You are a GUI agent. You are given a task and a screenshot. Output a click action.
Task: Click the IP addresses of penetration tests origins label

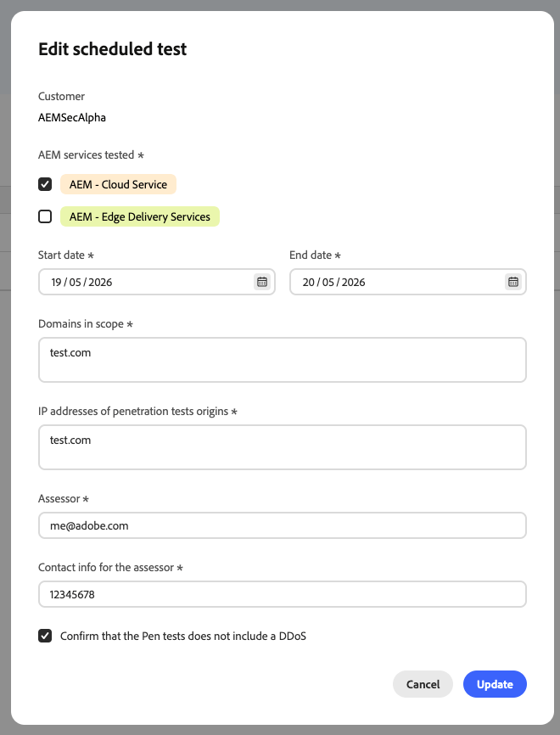(137, 412)
